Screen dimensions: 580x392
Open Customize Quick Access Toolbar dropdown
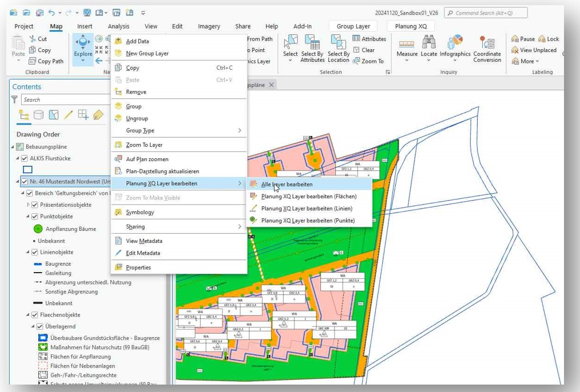[143, 13]
